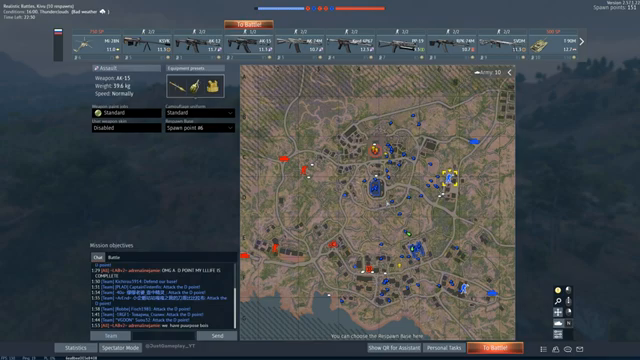Click the Russian flag country icon
The width and height of the screenshot is (640, 360).
click(x=58, y=32)
